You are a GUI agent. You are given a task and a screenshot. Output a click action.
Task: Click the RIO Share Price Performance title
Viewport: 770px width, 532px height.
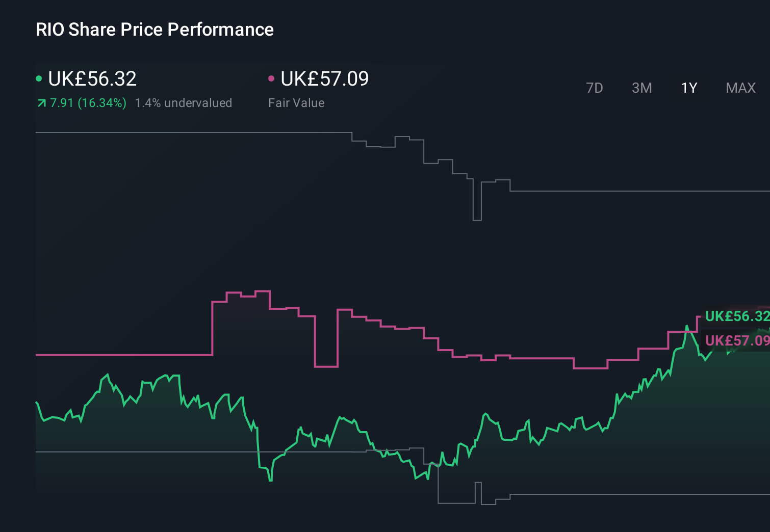point(154,30)
